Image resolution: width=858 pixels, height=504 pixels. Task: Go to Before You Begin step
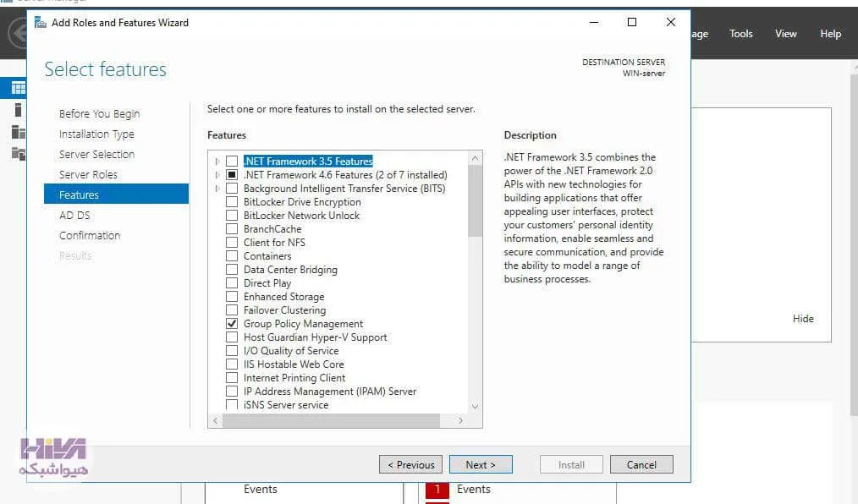pos(100,113)
